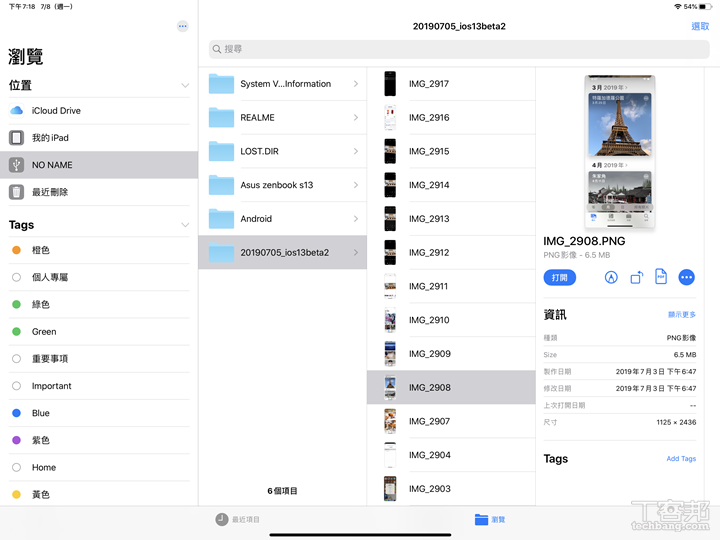Screen dimensions: 720x540
Task: Collapse the 位置 section
Action: pyautogui.click(x=184, y=86)
